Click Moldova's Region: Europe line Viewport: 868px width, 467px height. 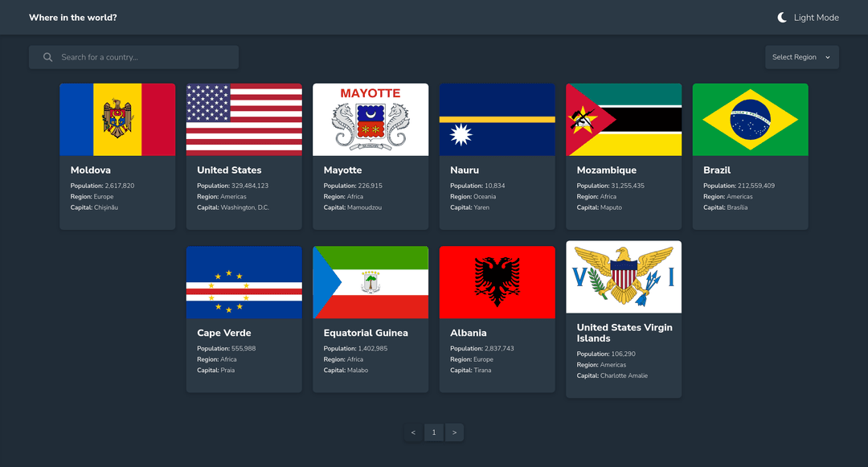click(92, 196)
